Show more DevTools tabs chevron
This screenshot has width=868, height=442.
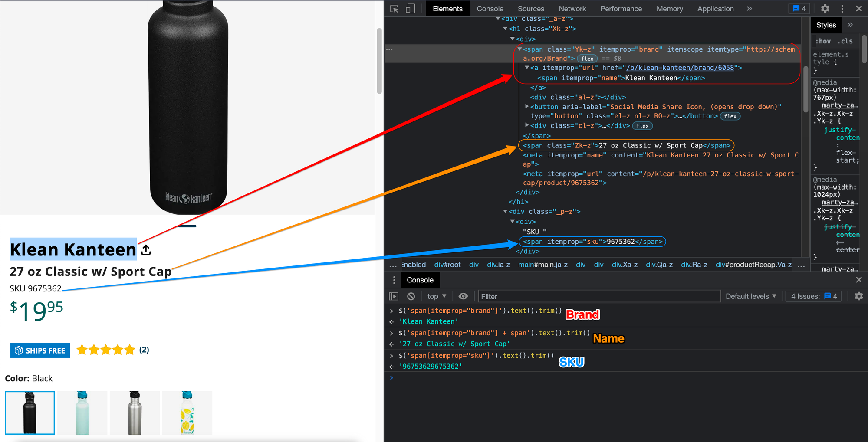coord(749,9)
